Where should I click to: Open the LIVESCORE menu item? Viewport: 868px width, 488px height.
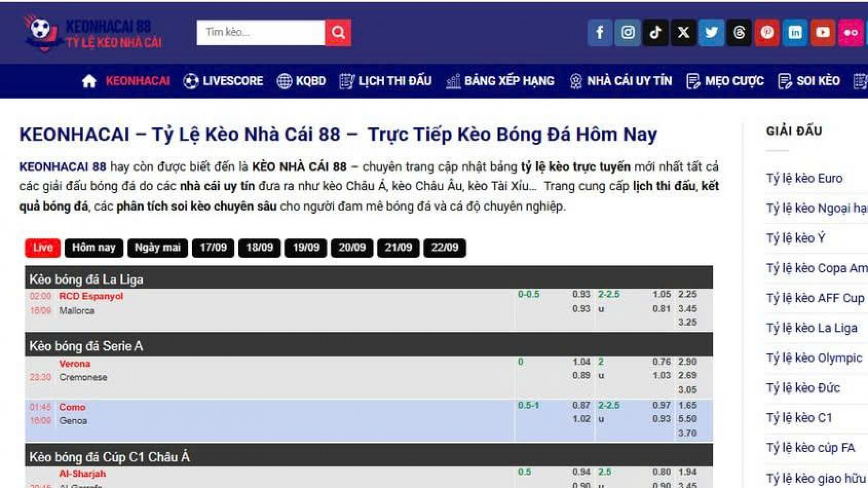click(223, 81)
